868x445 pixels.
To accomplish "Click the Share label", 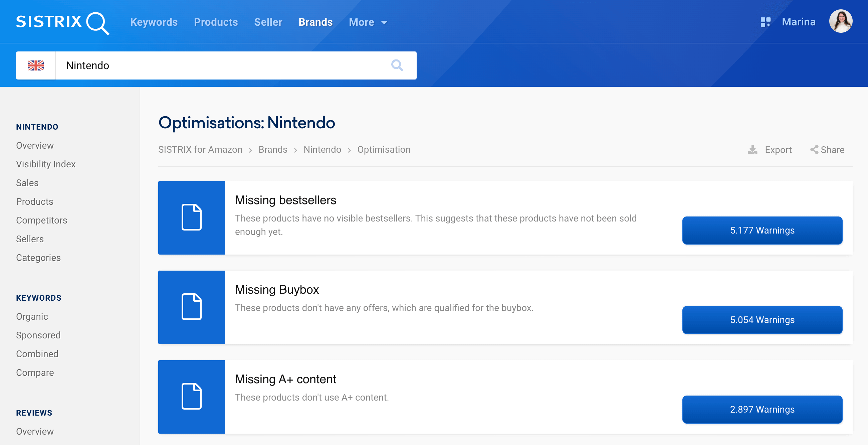I will click(x=832, y=150).
